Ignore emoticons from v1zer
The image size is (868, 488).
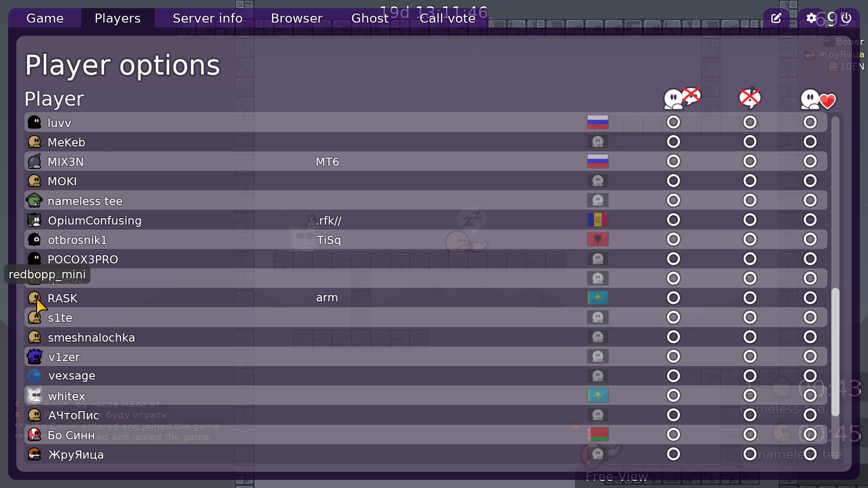pos(750,356)
